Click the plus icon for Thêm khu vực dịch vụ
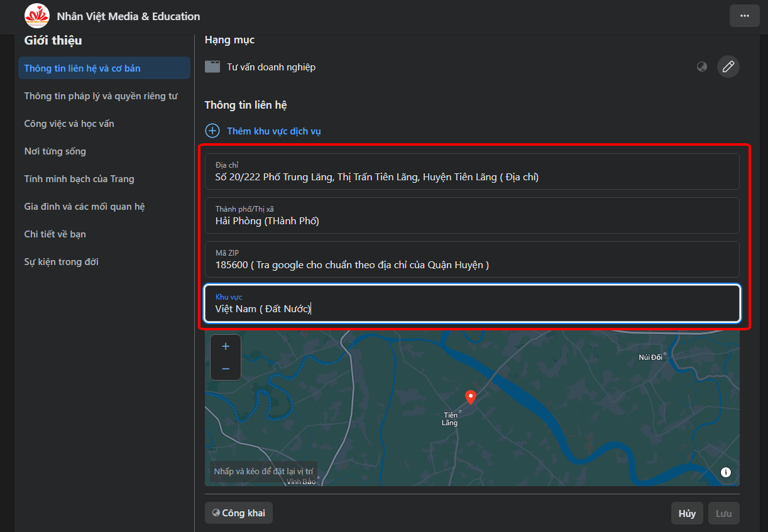 (212, 131)
